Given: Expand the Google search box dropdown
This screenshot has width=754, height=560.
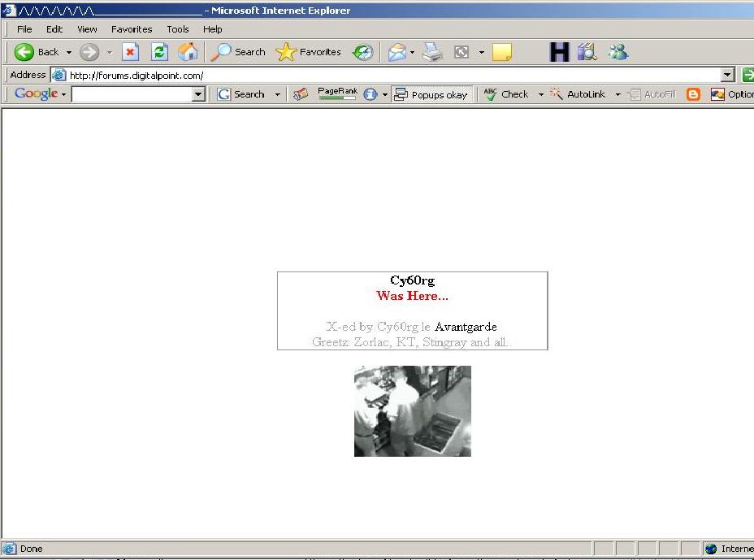Looking at the screenshot, I should (x=198, y=94).
